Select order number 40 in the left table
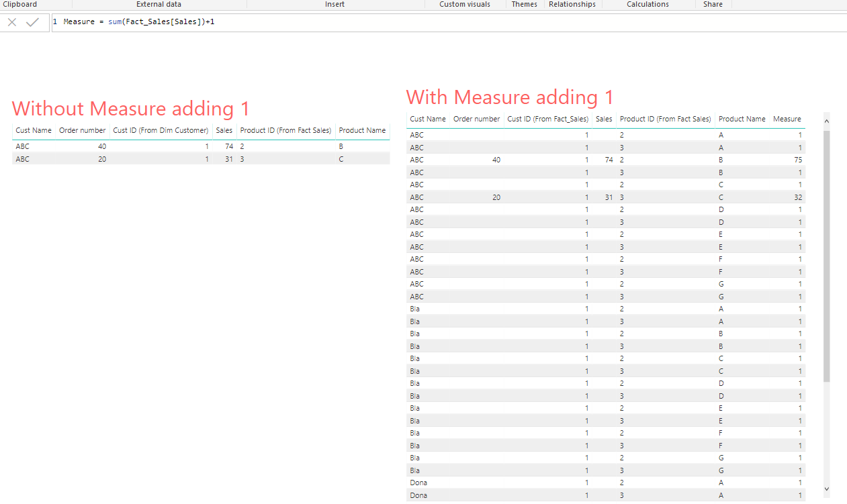Screen dimensions: 847x504 click(x=102, y=146)
